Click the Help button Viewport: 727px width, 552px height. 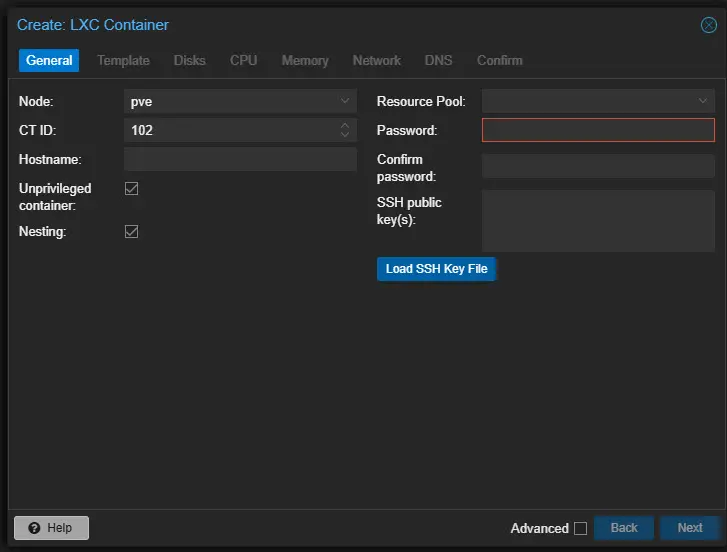point(51,528)
